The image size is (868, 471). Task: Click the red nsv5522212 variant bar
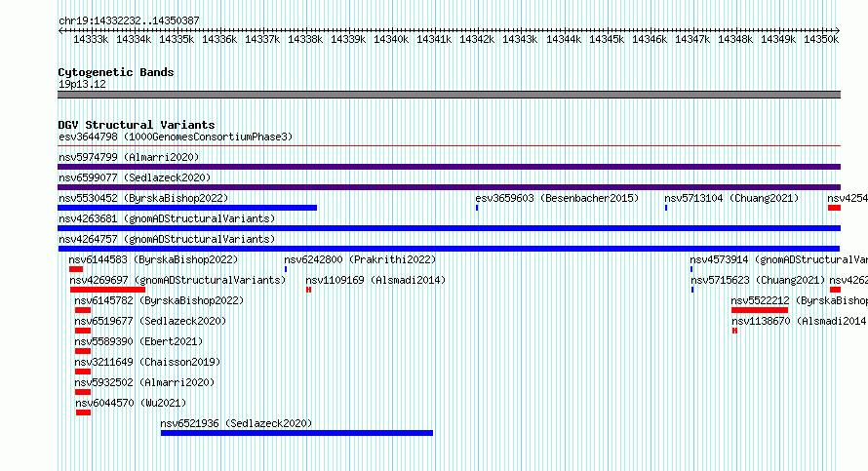(760, 310)
